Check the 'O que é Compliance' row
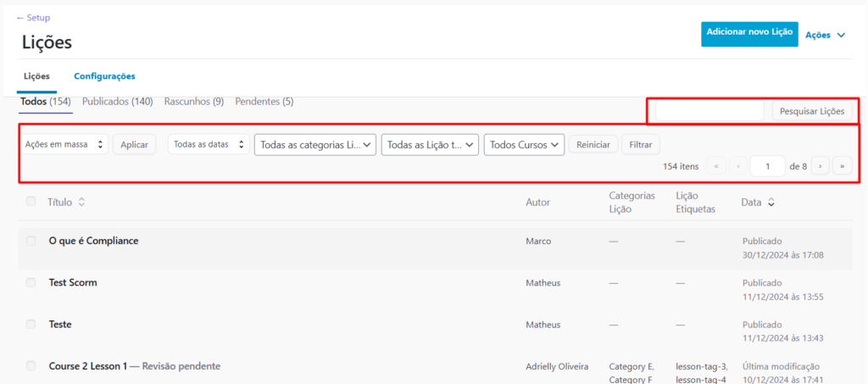The image size is (868, 384). click(31, 241)
